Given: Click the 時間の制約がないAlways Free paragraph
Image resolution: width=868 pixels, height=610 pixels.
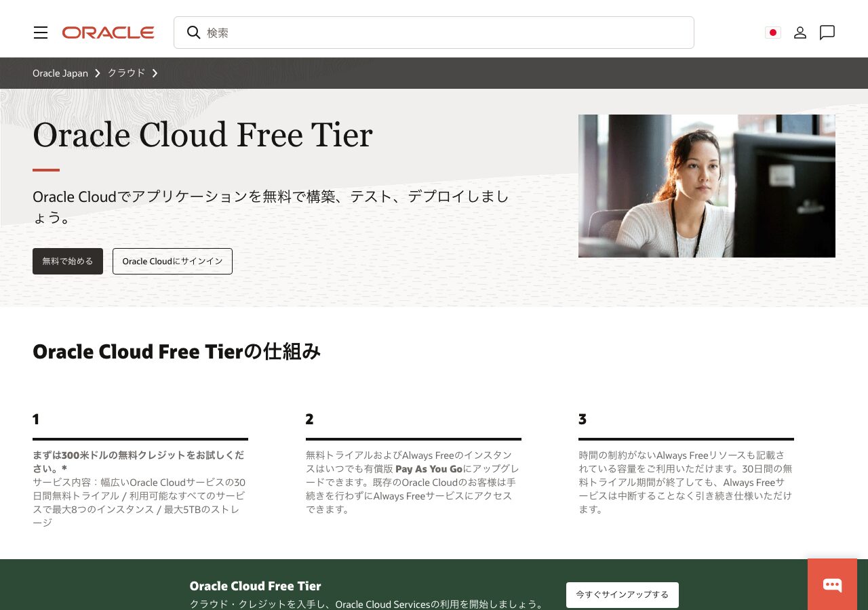Looking at the screenshot, I should click(685, 482).
